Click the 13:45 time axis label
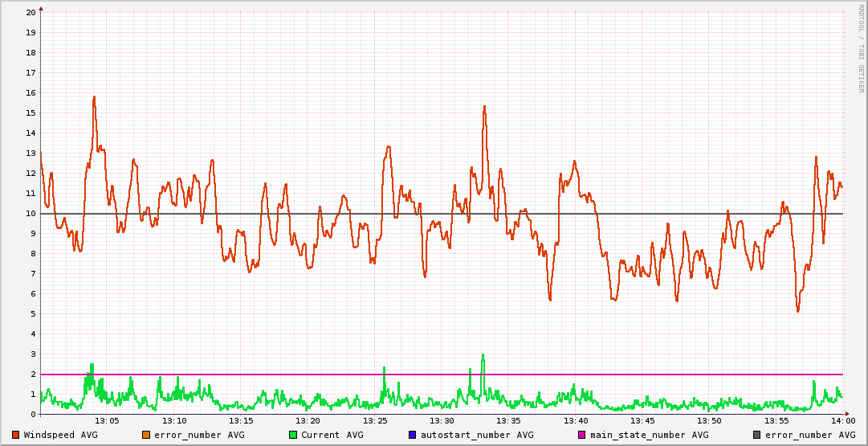 point(642,421)
